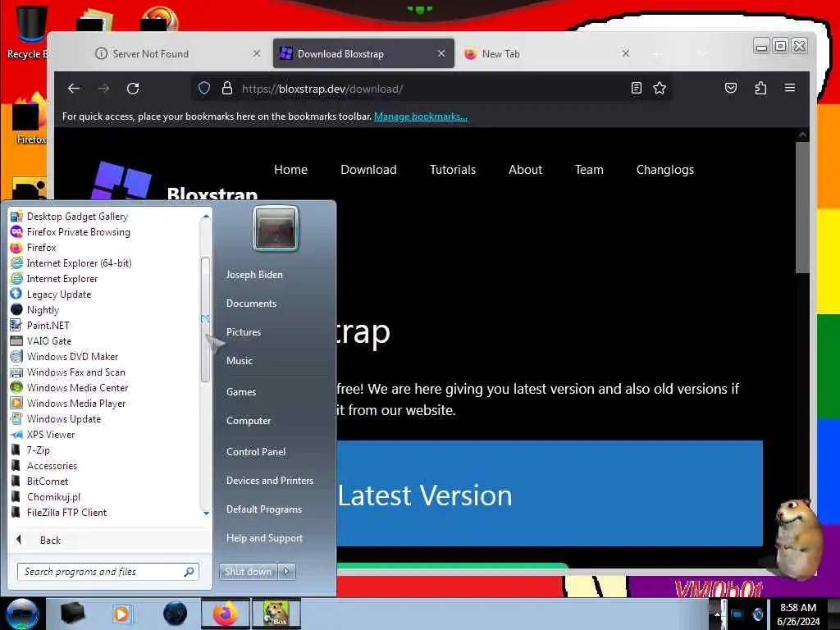Close the New Tab tab
Viewport: 840px width, 630px height.
625,53
